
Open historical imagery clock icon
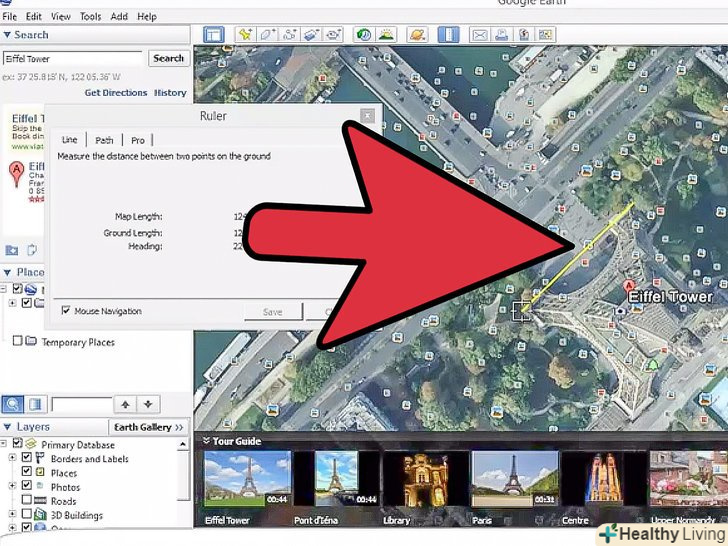coord(364,35)
